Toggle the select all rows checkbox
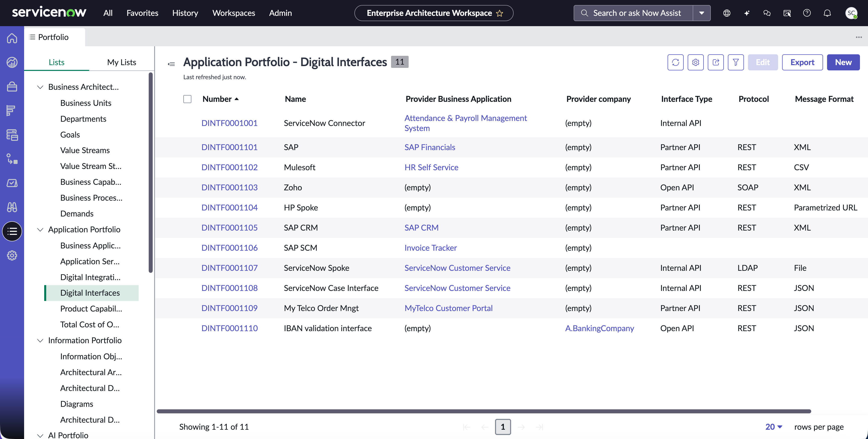 187,99
